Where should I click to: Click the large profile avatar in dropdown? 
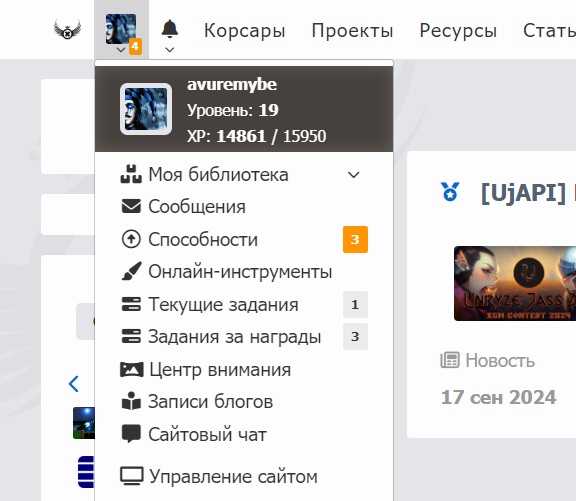coord(146,109)
